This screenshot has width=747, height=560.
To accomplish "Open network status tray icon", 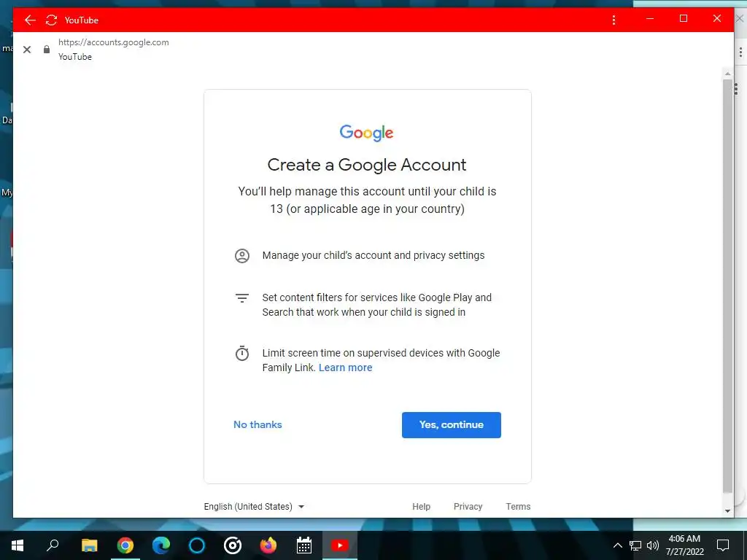I will (x=635, y=545).
